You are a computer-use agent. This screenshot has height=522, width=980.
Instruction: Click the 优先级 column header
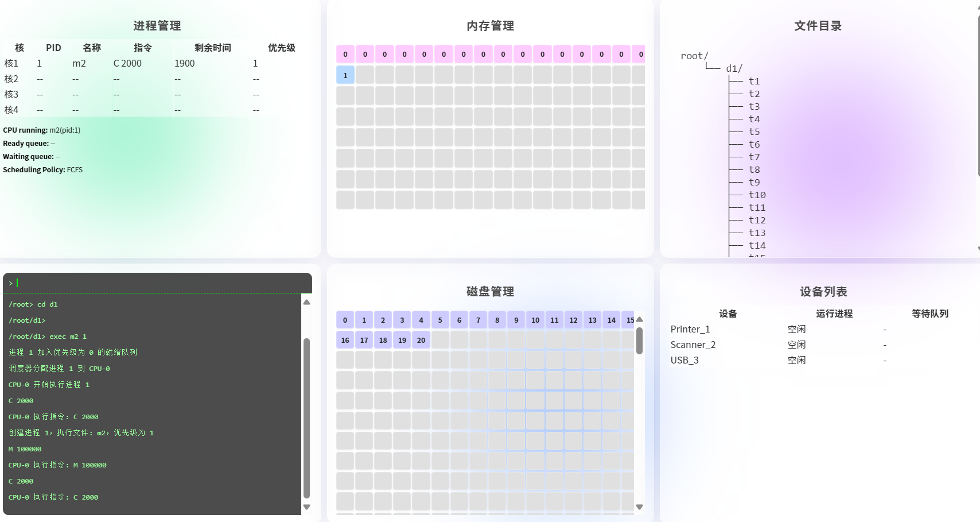click(281, 48)
